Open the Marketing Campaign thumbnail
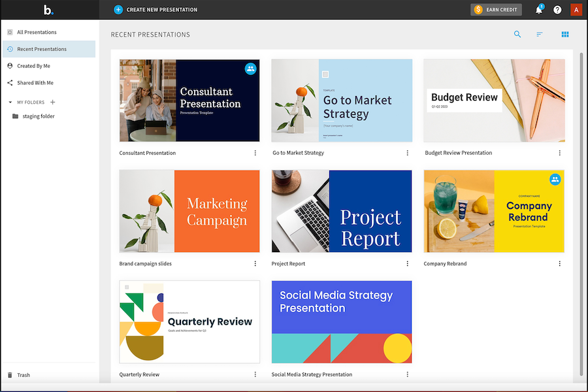 coord(189,211)
